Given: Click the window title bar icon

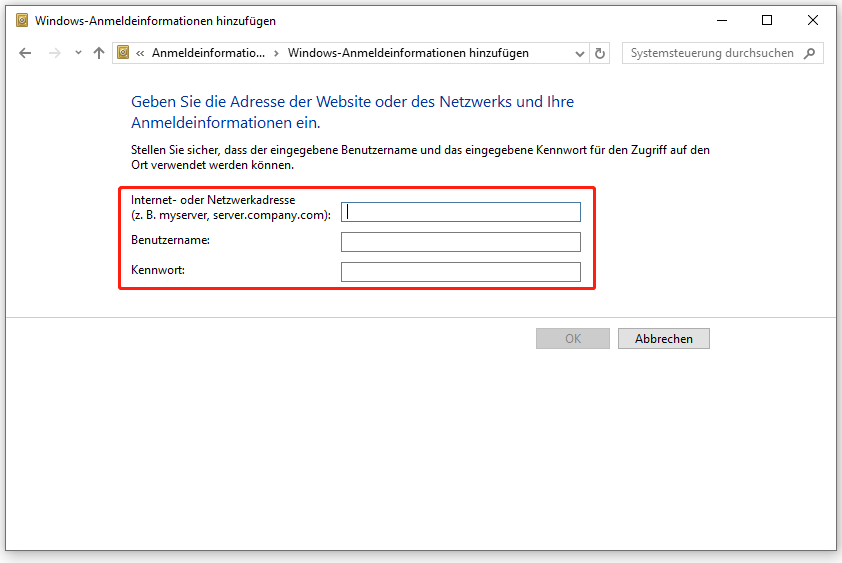Looking at the screenshot, I should click(x=22, y=21).
